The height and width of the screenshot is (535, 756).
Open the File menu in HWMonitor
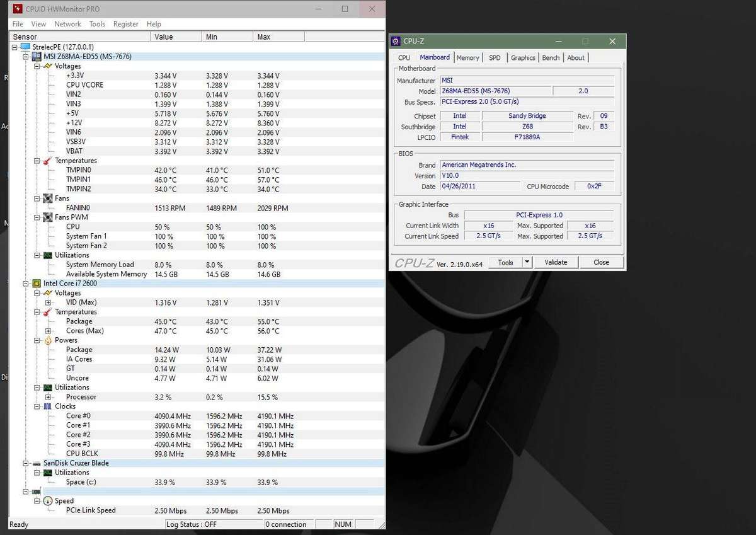(x=18, y=24)
